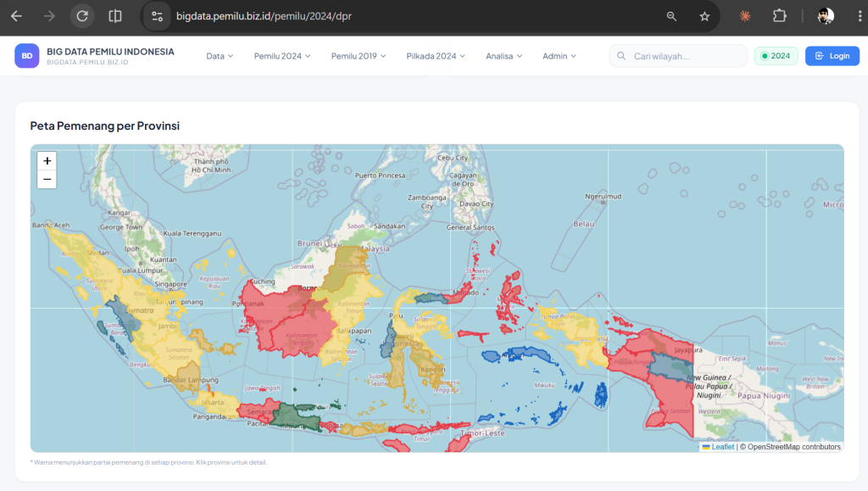Select yellow Sumatera Selatan province on map

(x=177, y=350)
